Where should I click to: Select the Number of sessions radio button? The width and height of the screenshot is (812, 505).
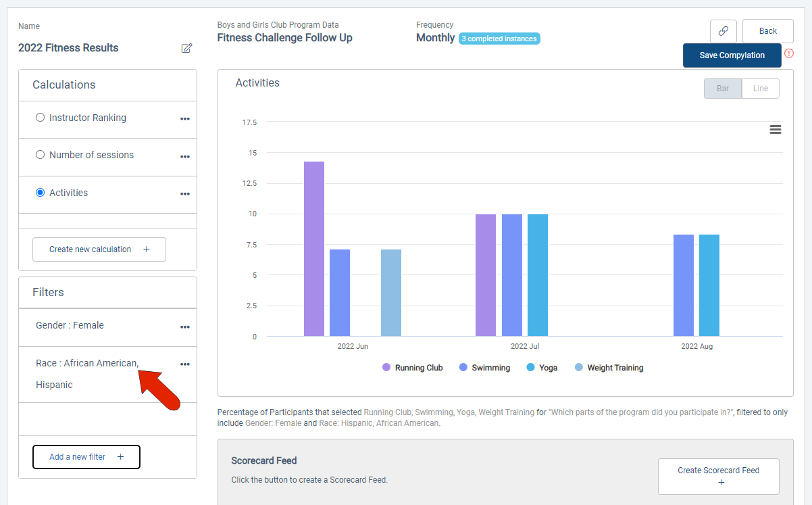[x=40, y=155]
